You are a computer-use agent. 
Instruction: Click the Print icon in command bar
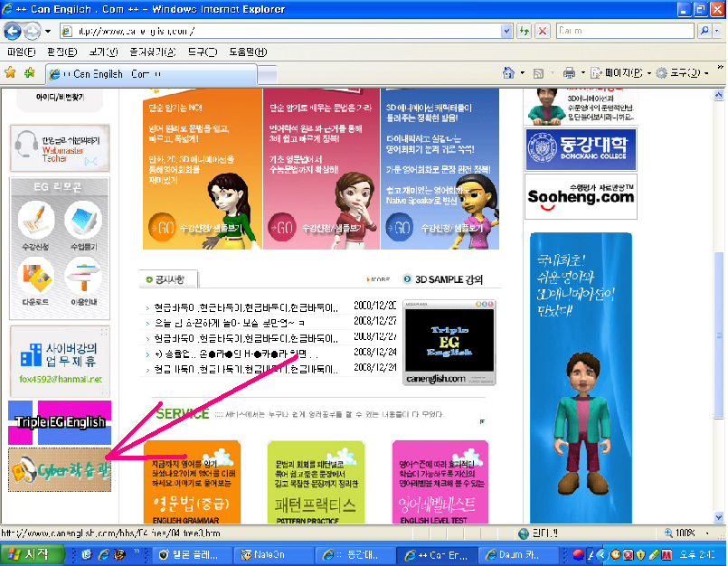[569, 73]
